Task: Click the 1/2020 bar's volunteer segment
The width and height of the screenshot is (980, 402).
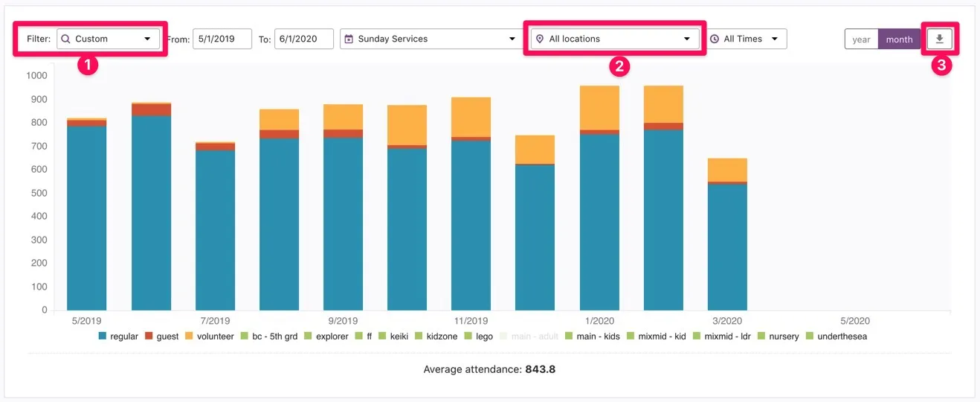Action: pos(599,108)
